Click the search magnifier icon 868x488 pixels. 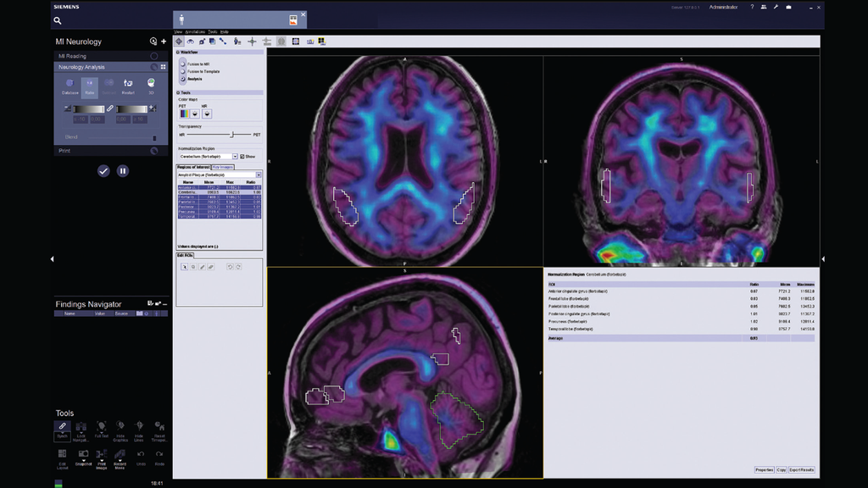click(x=58, y=20)
